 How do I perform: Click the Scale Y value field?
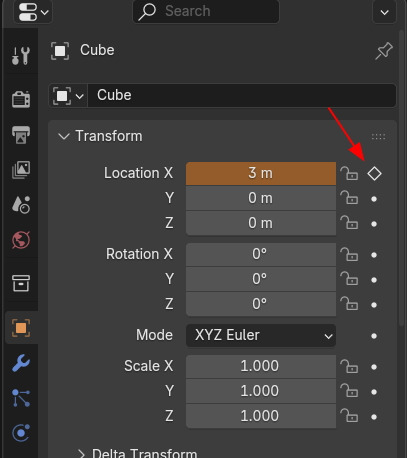pos(261,391)
